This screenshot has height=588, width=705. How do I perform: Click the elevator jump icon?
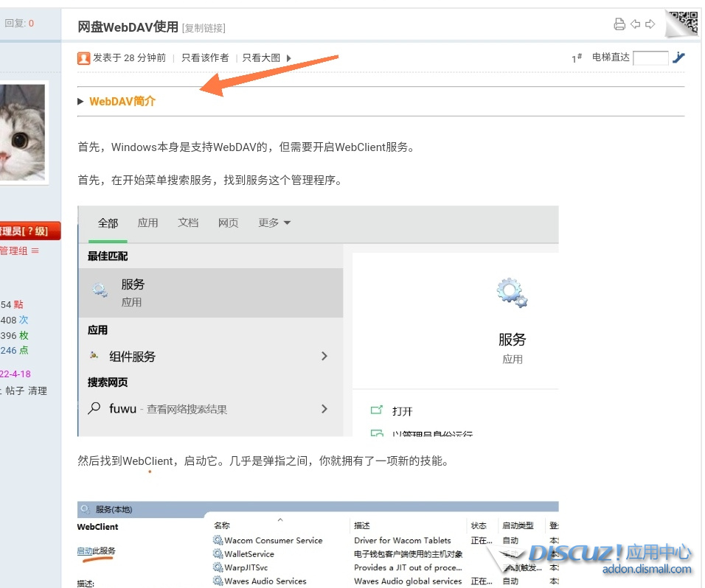pyautogui.click(x=678, y=57)
